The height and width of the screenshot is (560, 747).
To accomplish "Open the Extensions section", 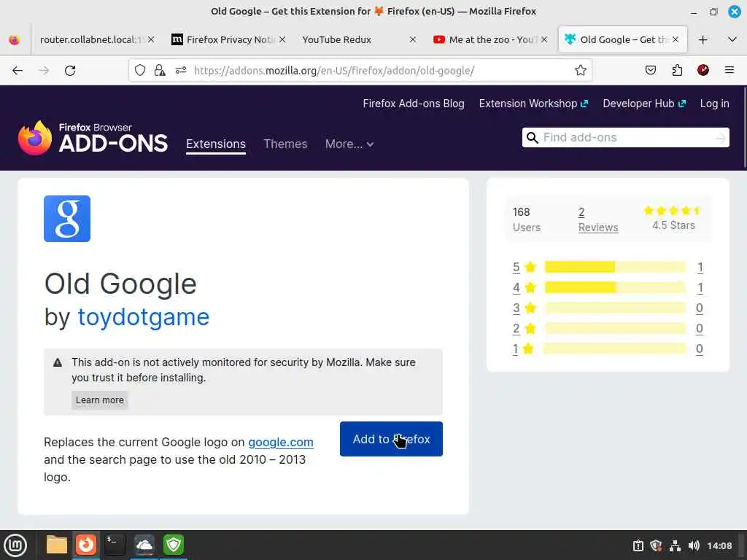I will (x=216, y=144).
